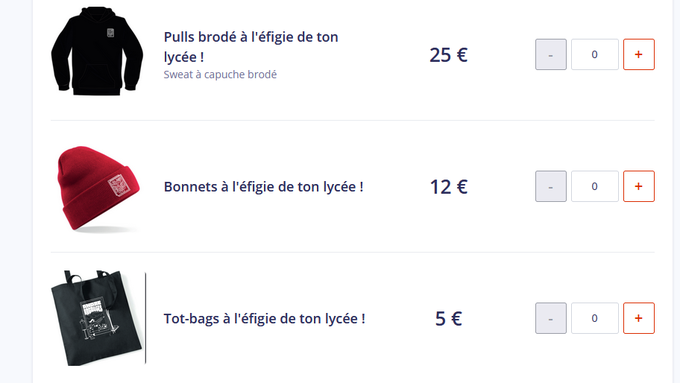This screenshot has height=383, width=680.
Task: Click the 5 € tote bag price
Action: [x=448, y=319]
